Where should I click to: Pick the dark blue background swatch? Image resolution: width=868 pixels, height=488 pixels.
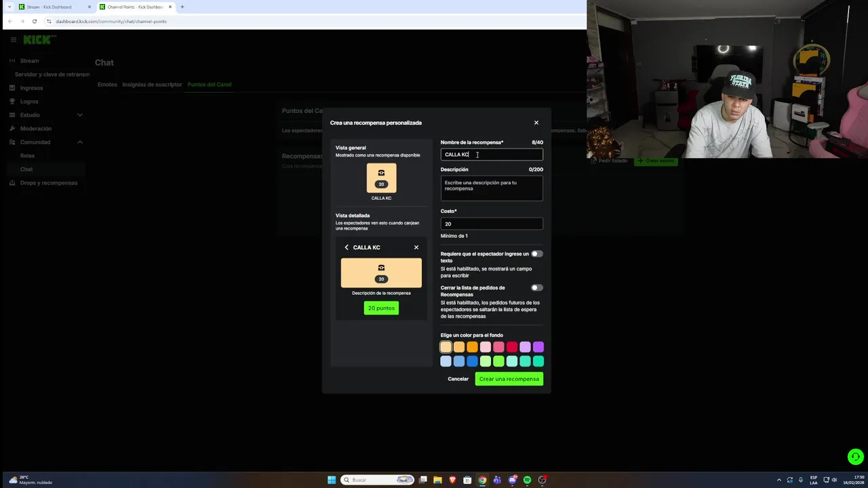[472, 361]
